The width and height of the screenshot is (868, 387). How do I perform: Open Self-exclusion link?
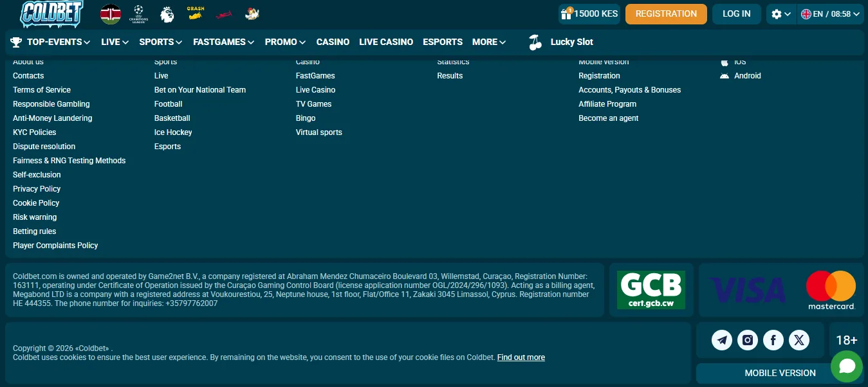[x=37, y=175]
